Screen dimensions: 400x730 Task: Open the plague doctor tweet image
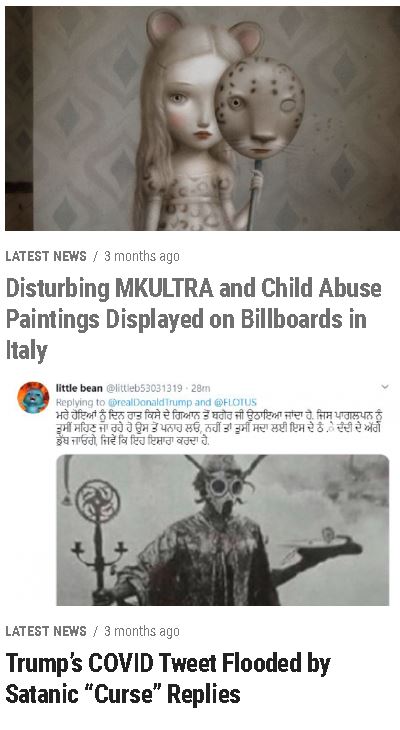pyautogui.click(x=223, y=530)
